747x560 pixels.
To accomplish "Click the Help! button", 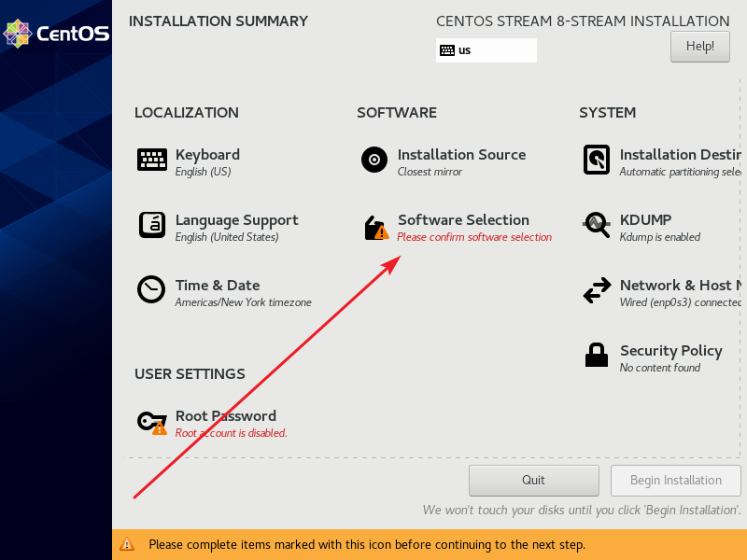I will click(699, 46).
